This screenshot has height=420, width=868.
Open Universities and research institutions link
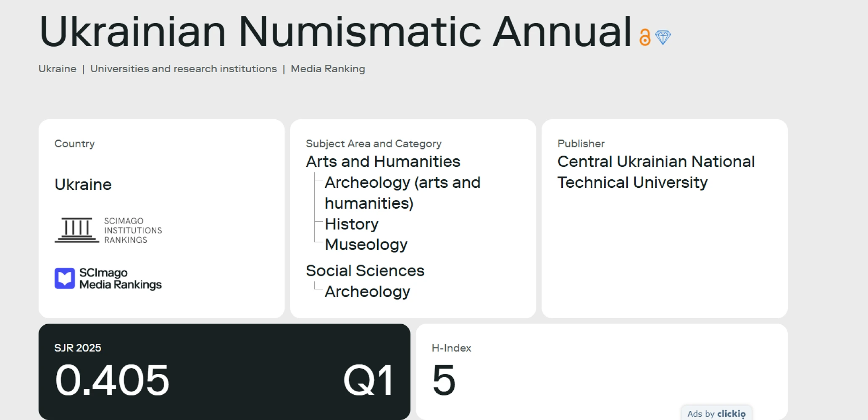184,69
